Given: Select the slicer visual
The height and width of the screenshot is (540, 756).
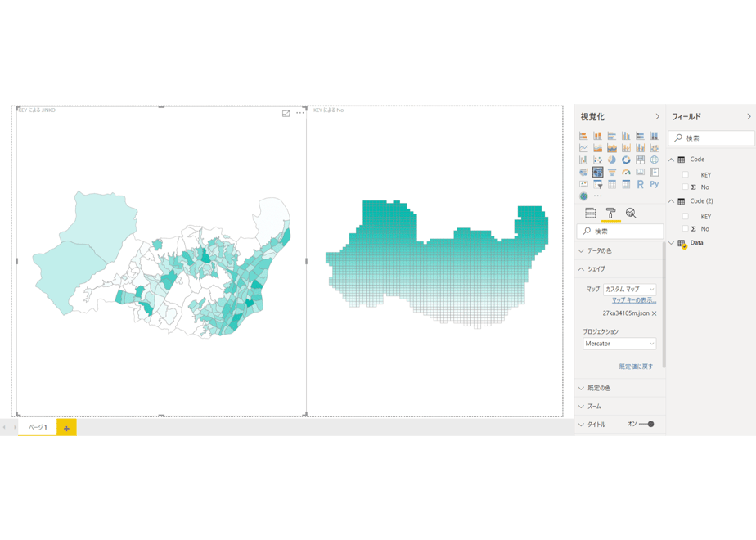Looking at the screenshot, I should (597, 184).
